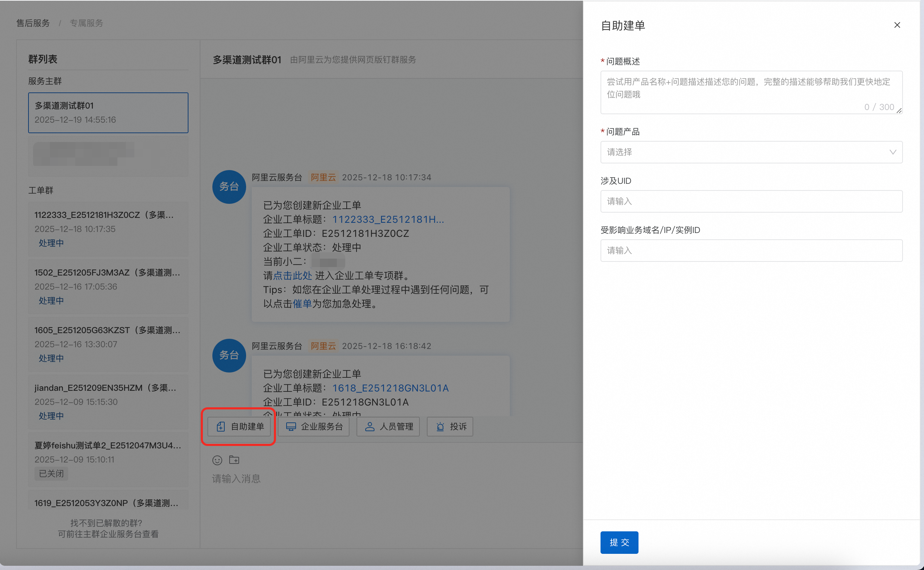Screen dimensions: 924x570
Task: Click the folder upload icon
Action: pos(234,460)
